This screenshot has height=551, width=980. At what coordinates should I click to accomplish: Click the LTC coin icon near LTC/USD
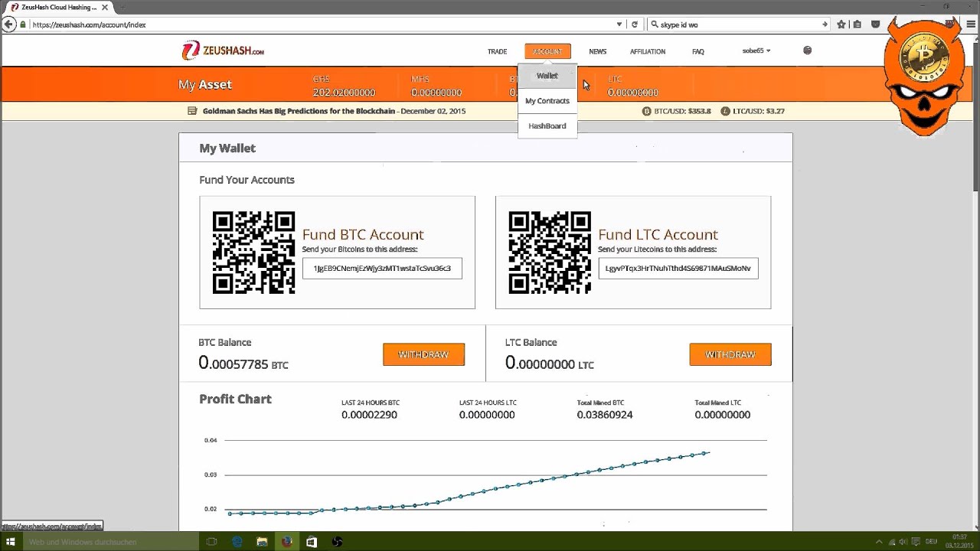point(725,111)
